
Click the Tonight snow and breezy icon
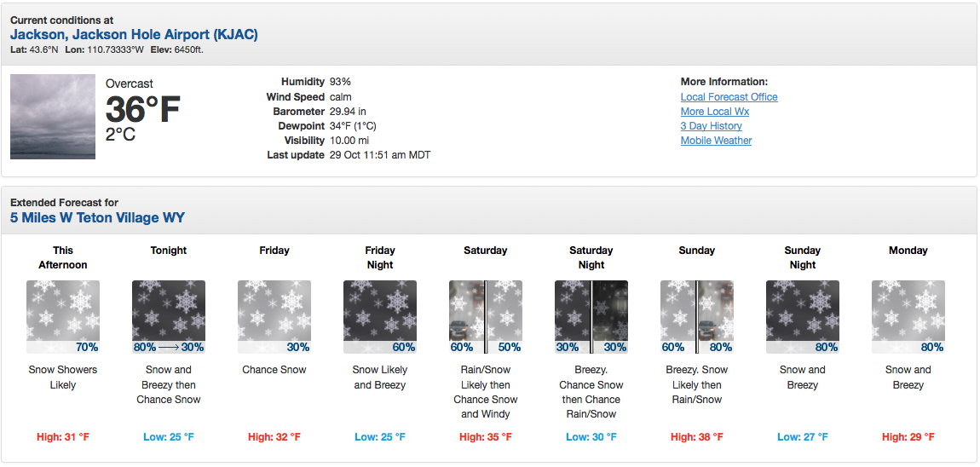tap(168, 317)
